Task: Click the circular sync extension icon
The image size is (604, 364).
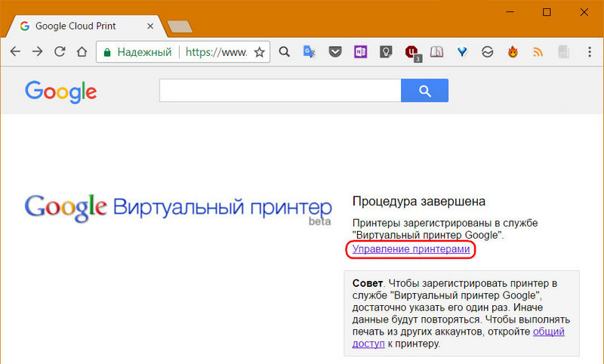Action: (487, 51)
